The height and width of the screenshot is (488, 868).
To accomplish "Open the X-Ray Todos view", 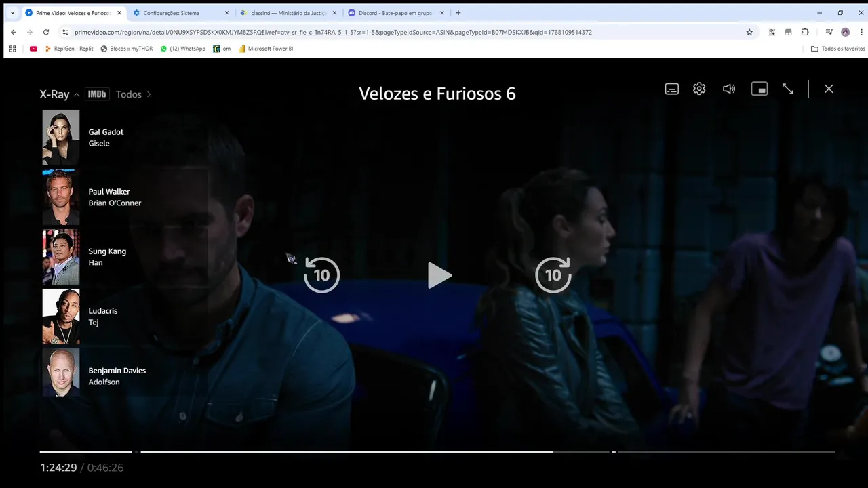I will click(133, 94).
